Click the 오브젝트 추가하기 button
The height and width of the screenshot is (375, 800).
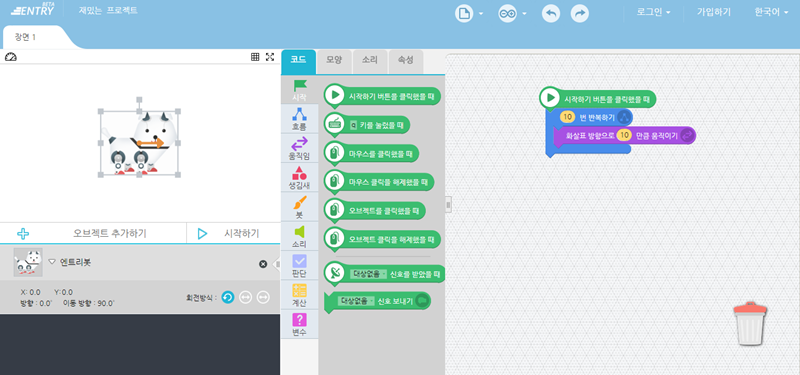[x=93, y=233]
